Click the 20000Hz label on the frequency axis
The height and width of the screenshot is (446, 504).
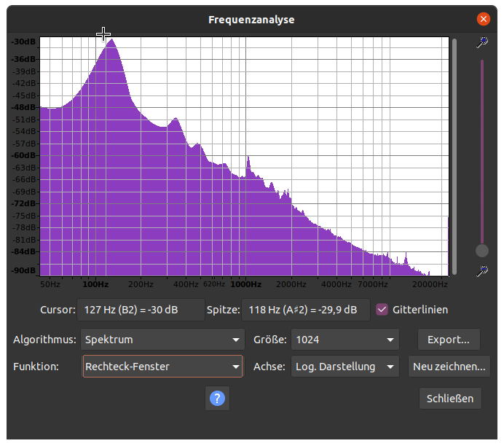(x=430, y=284)
